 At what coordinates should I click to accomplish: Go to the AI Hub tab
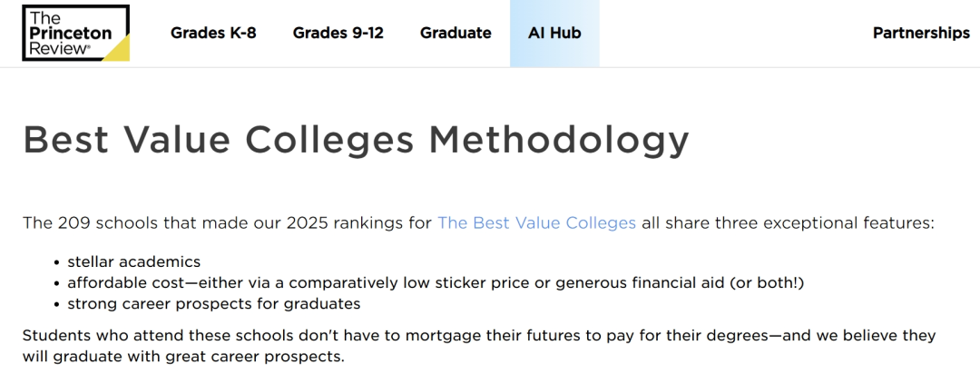(554, 34)
